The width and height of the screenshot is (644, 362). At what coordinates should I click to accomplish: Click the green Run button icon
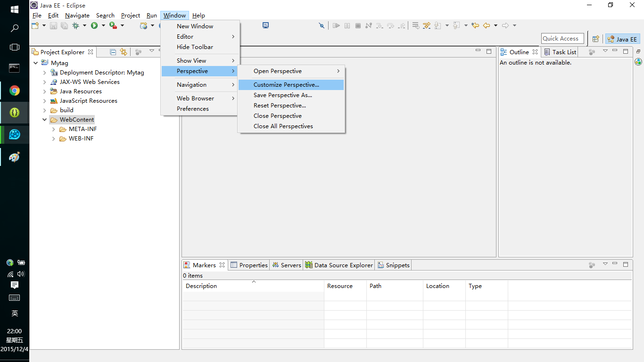point(94,25)
